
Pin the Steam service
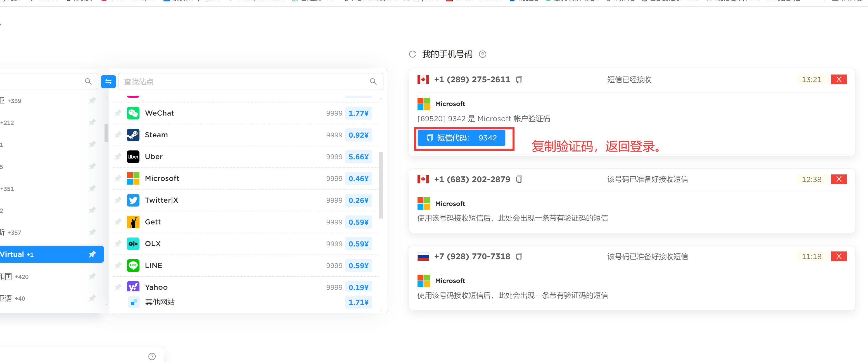118,135
